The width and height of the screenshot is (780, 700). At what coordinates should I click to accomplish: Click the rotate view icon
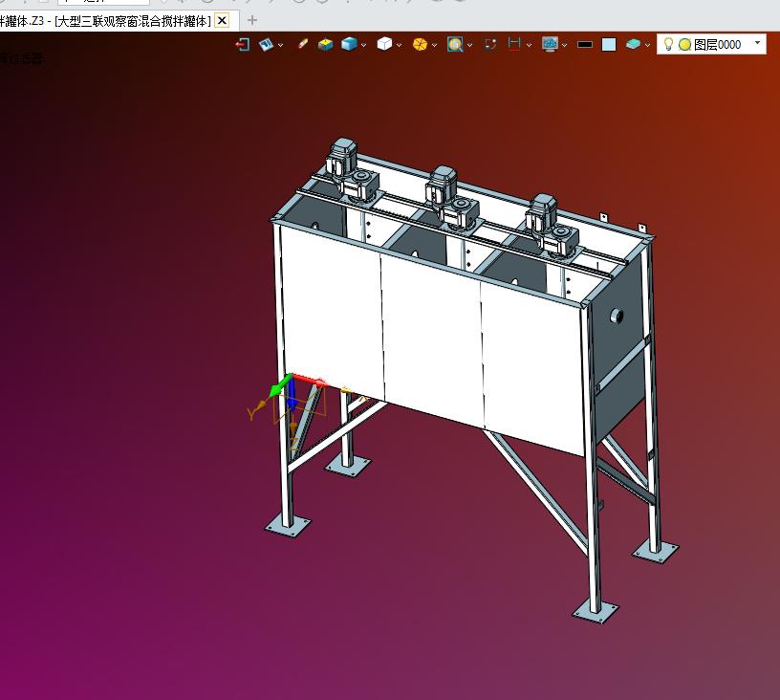point(490,44)
